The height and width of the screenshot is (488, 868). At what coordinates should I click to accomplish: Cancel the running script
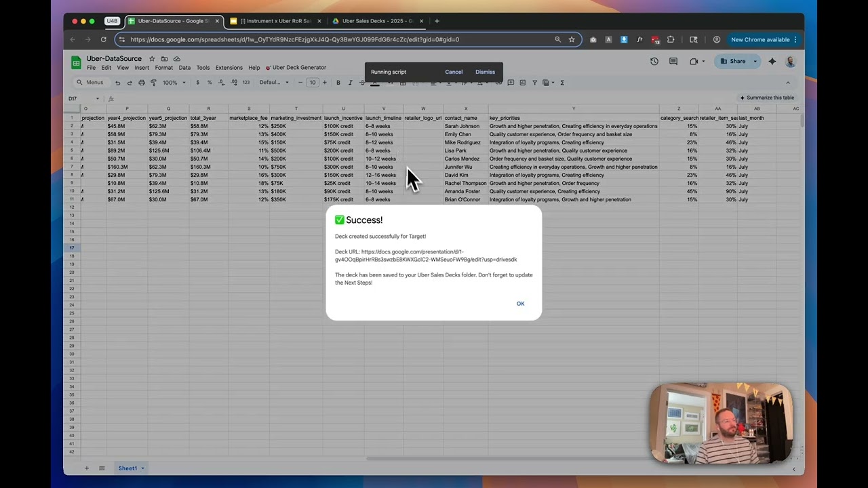point(454,72)
